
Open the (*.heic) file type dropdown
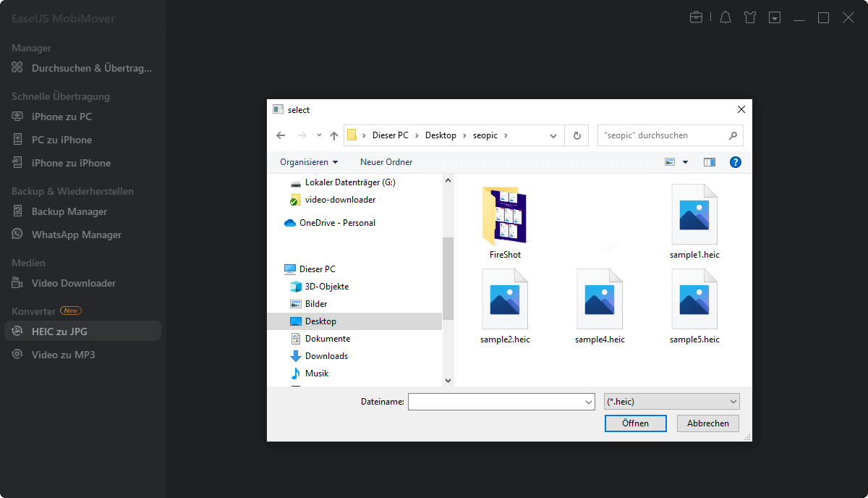click(671, 402)
